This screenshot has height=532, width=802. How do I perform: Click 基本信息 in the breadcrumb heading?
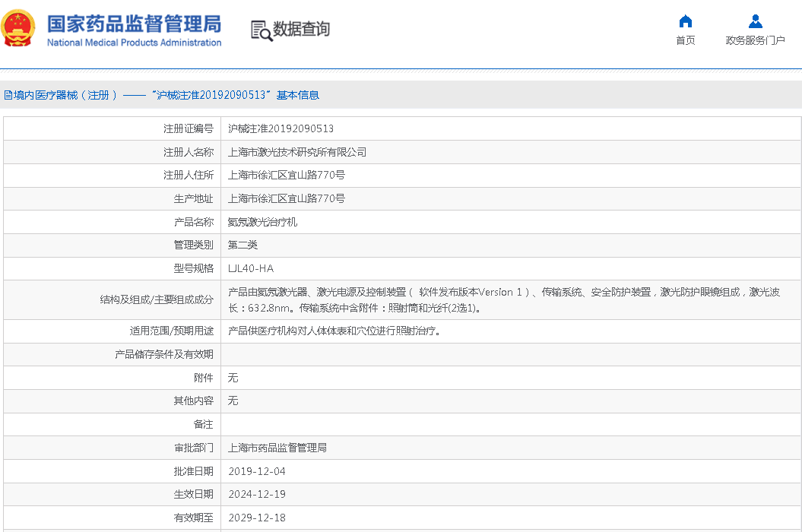point(298,95)
